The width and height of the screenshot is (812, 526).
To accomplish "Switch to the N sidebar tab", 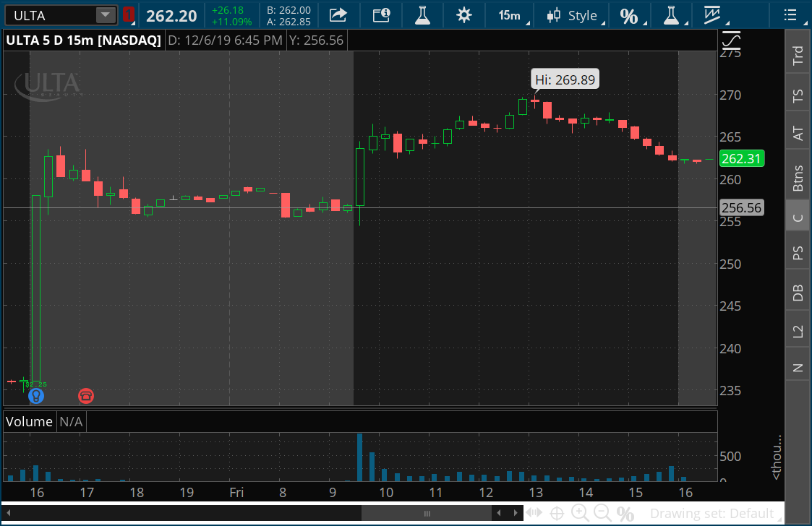I will click(x=798, y=368).
